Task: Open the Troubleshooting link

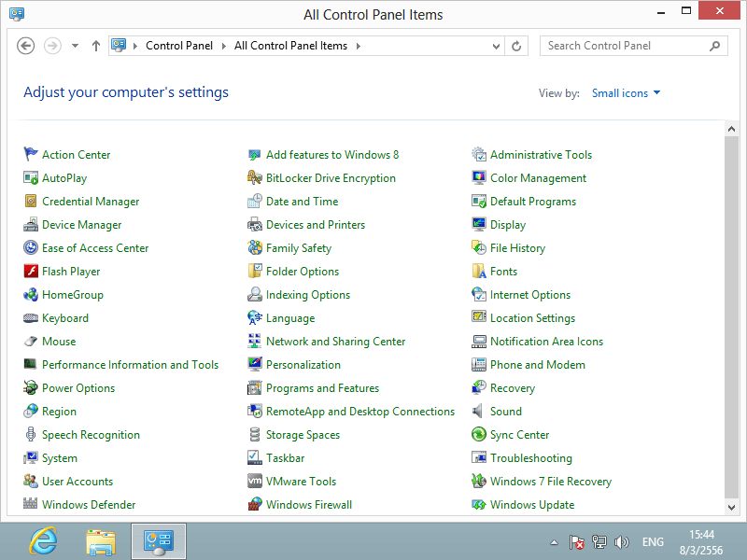Action: (x=531, y=458)
